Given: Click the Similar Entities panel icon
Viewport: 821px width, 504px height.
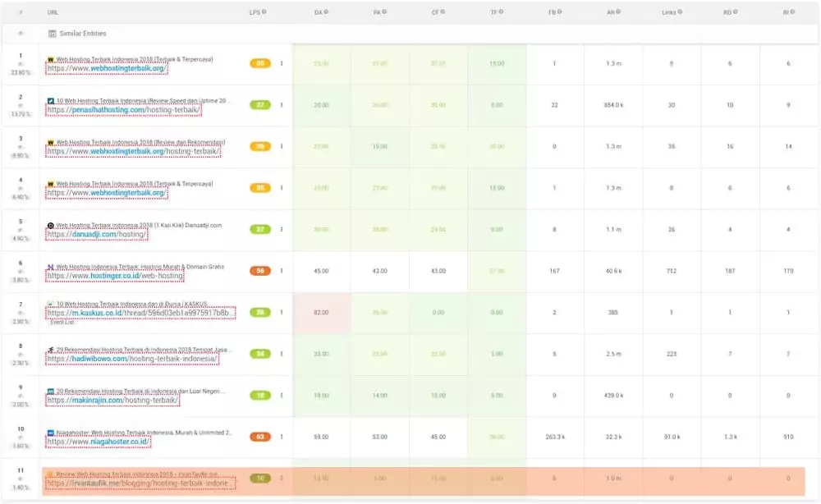Looking at the screenshot, I should coord(52,34).
